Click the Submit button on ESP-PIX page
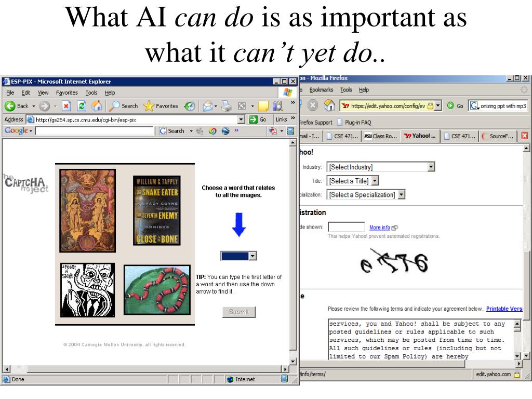The width and height of the screenshot is (532, 399). (239, 312)
